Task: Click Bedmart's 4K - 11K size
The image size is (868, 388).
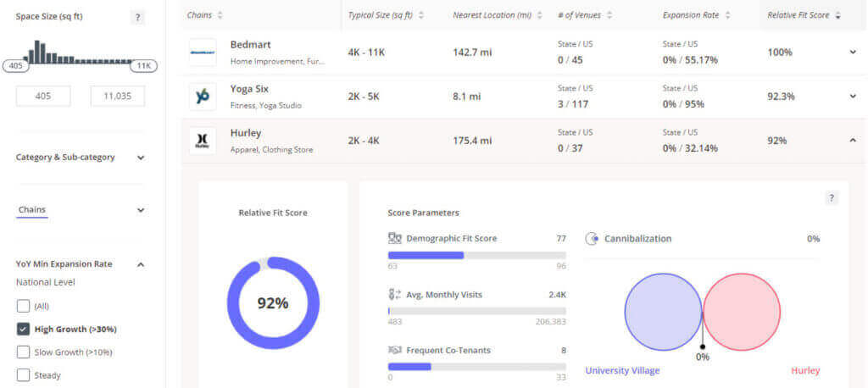Action: coord(366,53)
